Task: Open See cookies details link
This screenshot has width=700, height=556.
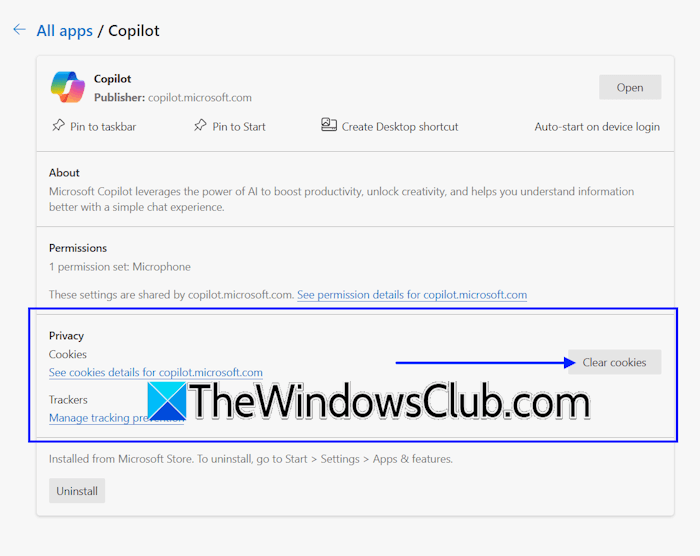Action: pos(156,372)
